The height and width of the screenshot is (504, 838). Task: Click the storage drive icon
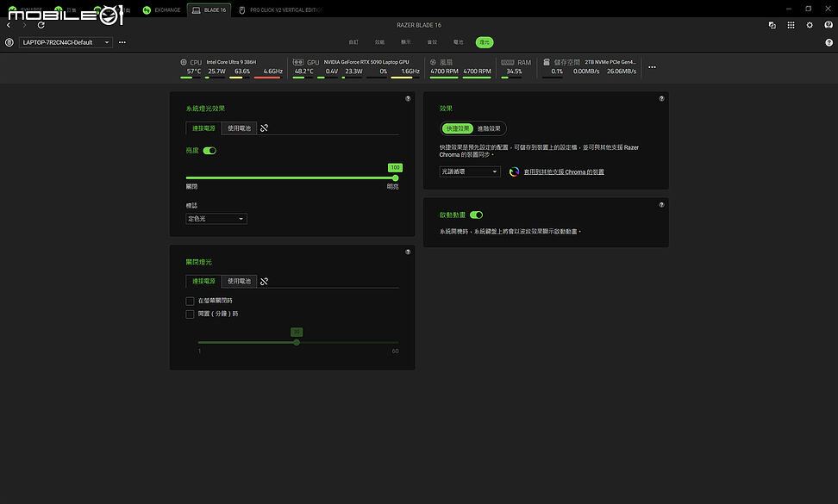point(547,62)
